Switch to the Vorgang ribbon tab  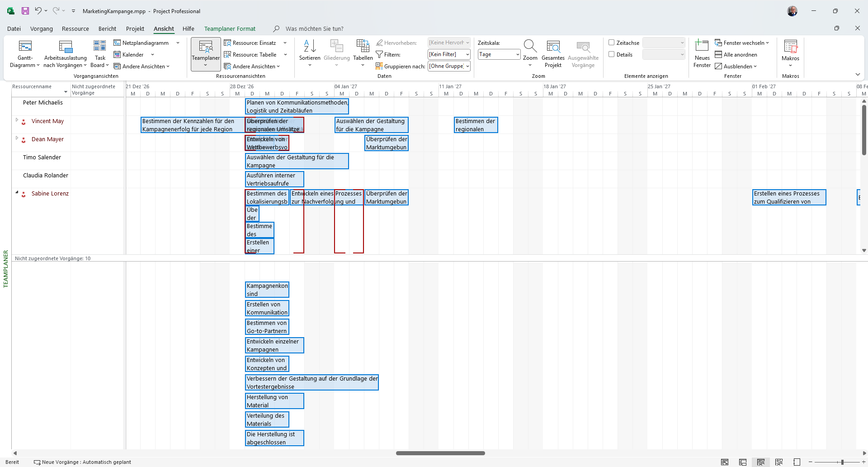(42, 29)
